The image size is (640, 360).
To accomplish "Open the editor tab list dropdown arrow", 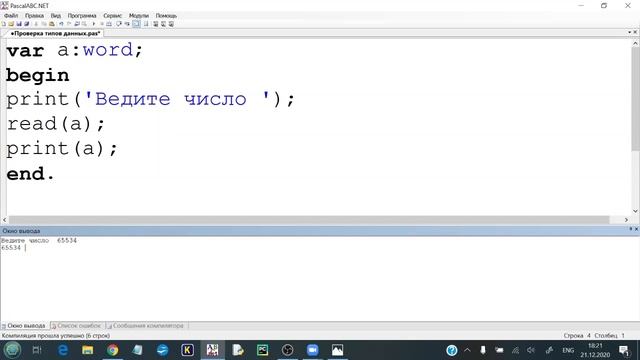I will tap(629, 32).
